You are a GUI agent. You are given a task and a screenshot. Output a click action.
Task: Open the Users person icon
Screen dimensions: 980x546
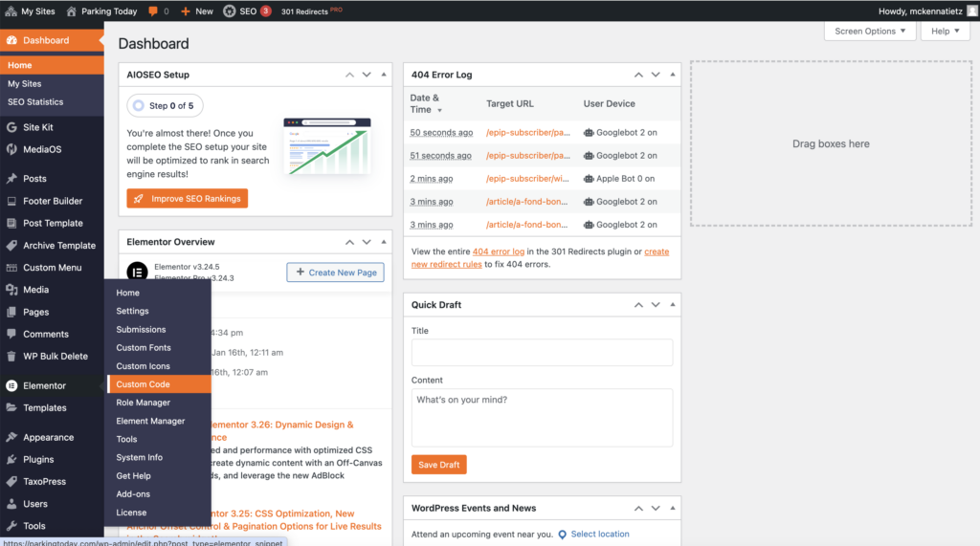11,504
